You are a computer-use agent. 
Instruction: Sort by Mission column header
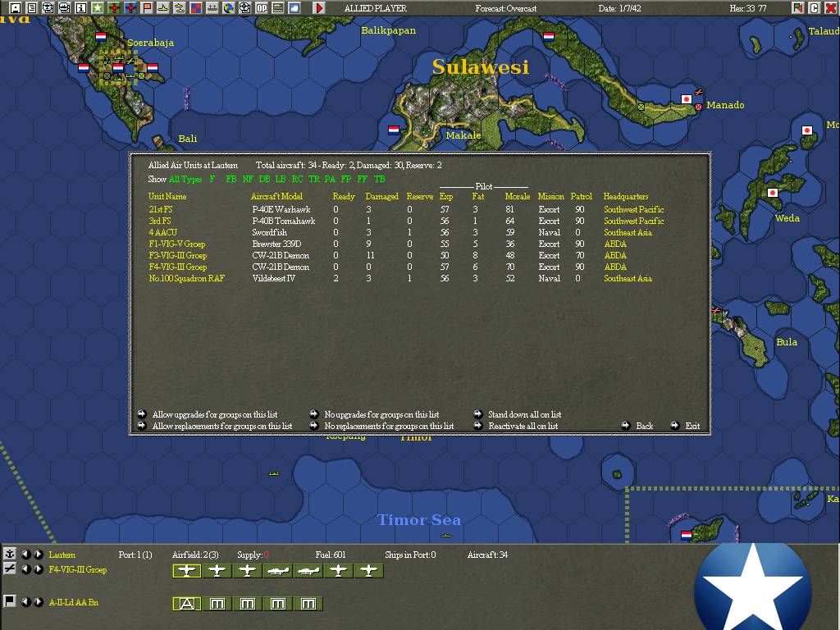tap(551, 197)
